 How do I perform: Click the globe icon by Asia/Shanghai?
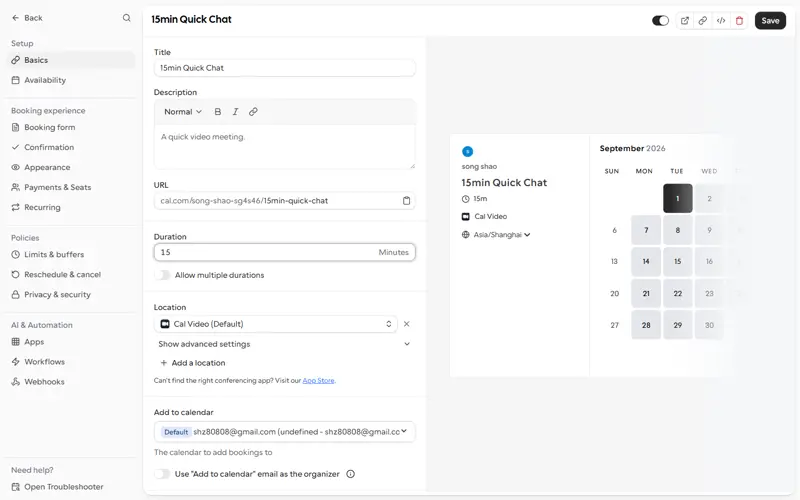465,235
